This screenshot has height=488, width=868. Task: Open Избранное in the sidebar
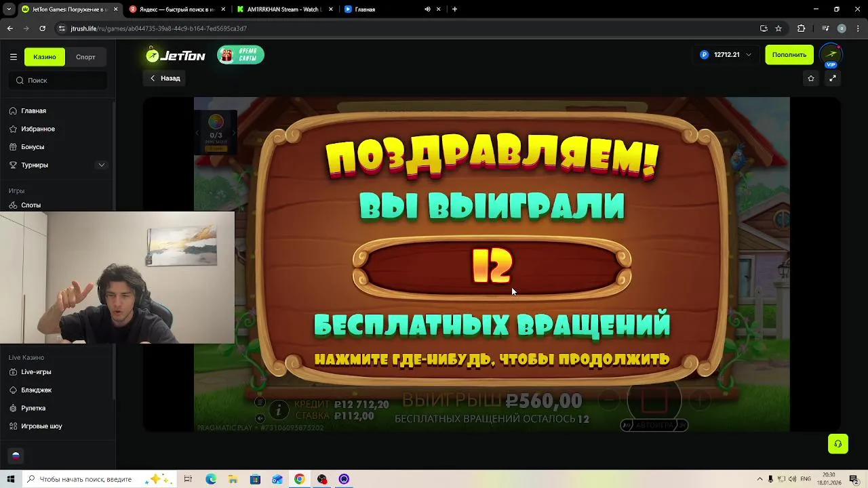click(x=38, y=129)
